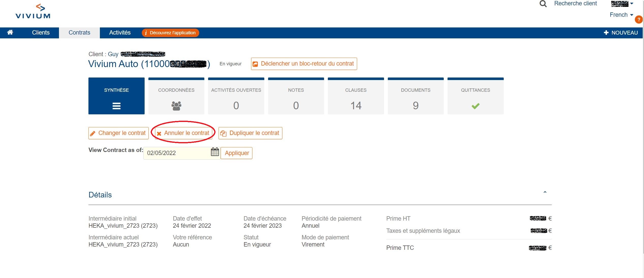
Task: Open the Coordonnées people icon tile
Action: (x=176, y=96)
